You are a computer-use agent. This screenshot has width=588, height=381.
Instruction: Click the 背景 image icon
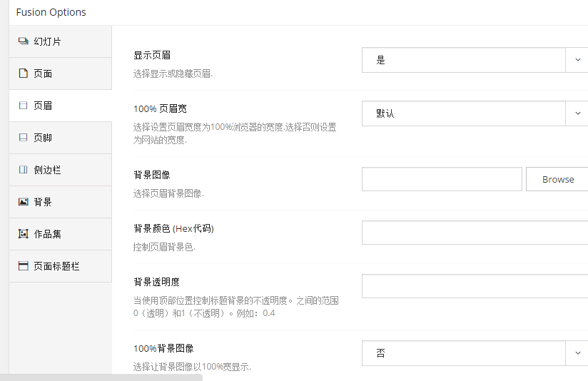(23, 202)
